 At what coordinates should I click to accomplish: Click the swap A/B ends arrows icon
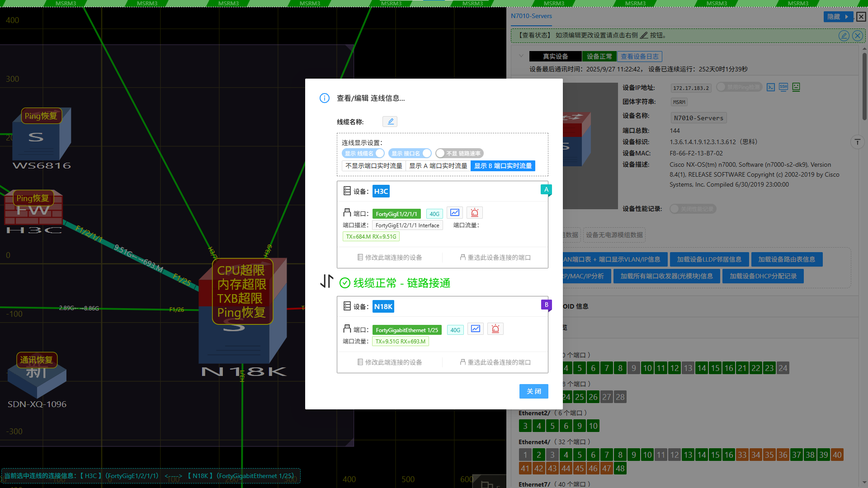(x=326, y=281)
